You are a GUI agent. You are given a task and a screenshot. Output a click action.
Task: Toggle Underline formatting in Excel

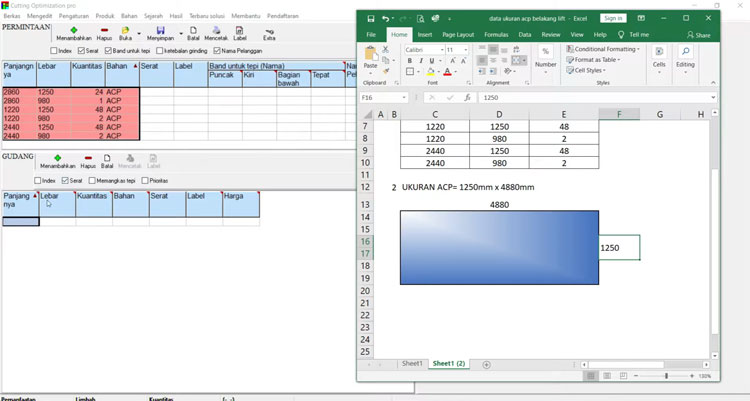point(431,61)
